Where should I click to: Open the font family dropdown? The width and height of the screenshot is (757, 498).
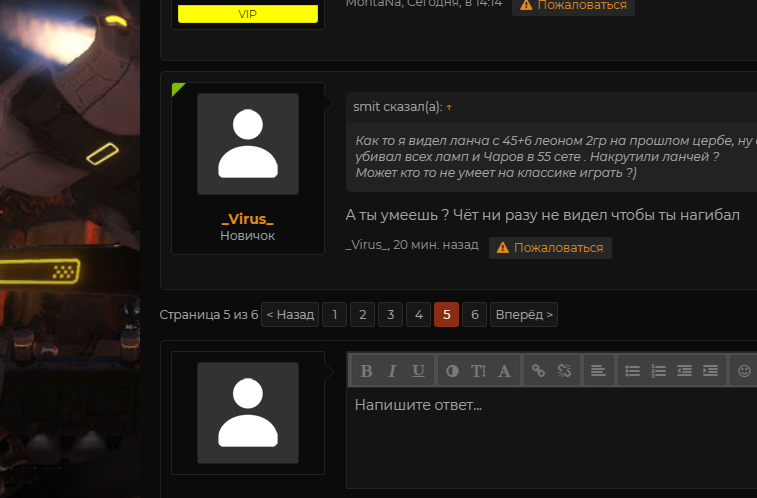[x=504, y=371]
